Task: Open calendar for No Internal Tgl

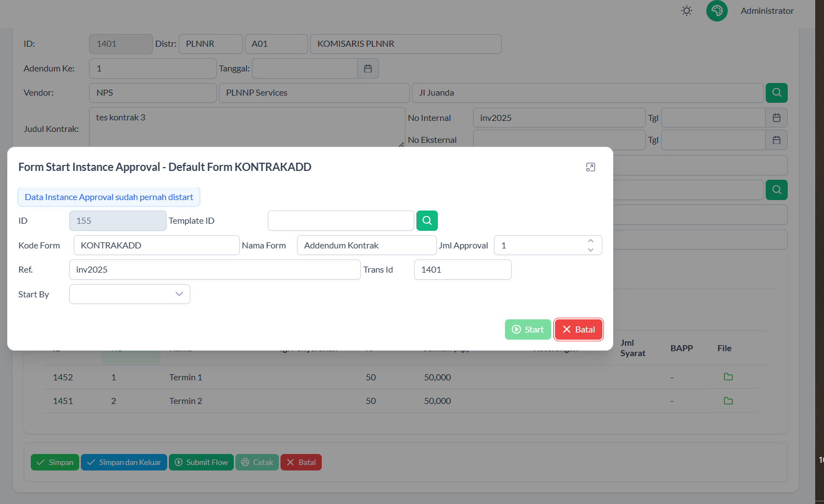Action: (776, 118)
